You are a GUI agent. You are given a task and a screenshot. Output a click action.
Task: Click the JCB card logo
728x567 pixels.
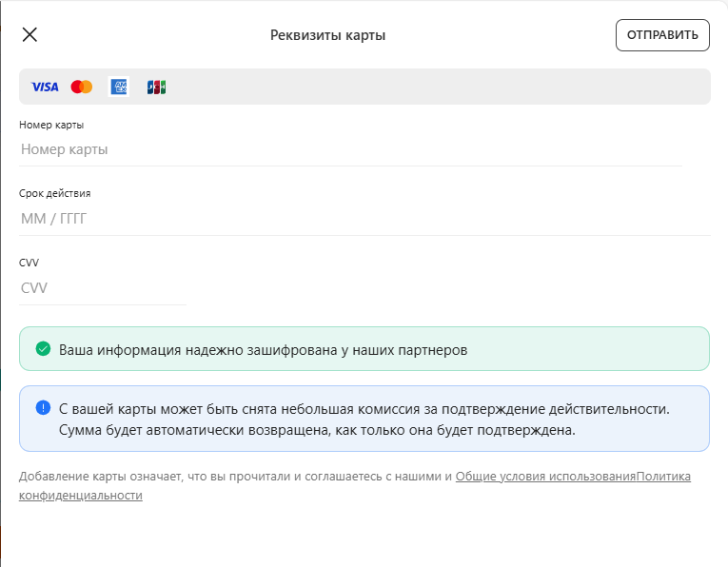tap(156, 87)
